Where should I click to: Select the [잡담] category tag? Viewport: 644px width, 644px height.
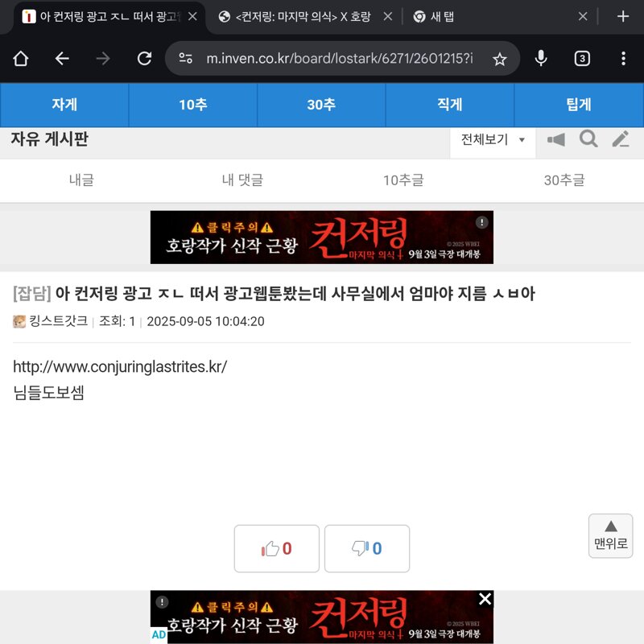coord(32,294)
